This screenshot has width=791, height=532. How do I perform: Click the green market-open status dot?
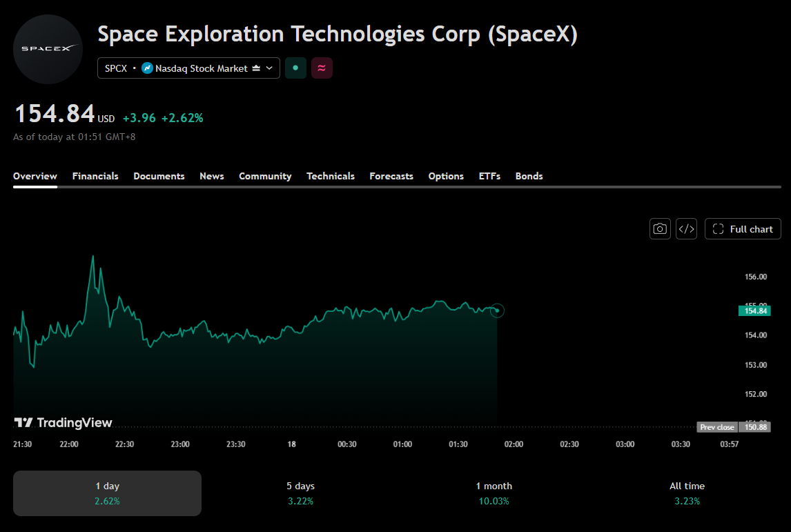(295, 68)
